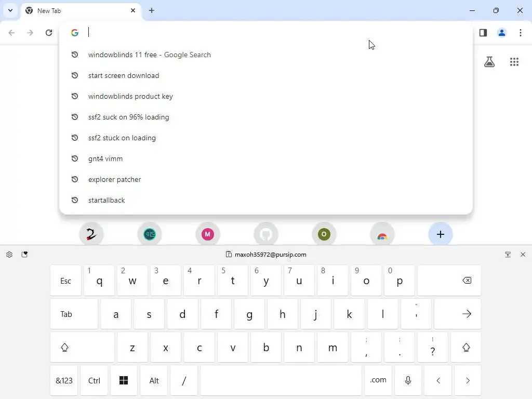Tap the Windows logo key
This screenshot has height=399, width=532.
point(124,380)
